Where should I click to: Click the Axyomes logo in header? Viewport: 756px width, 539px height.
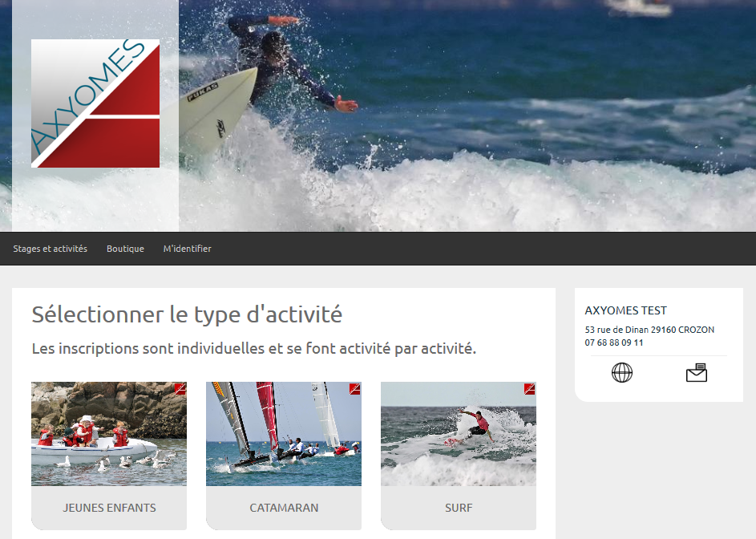click(x=95, y=103)
